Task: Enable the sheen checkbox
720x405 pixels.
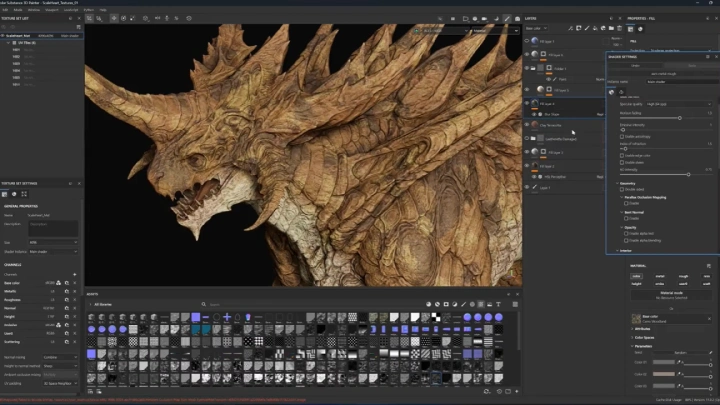Action: [x=622, y=162]
